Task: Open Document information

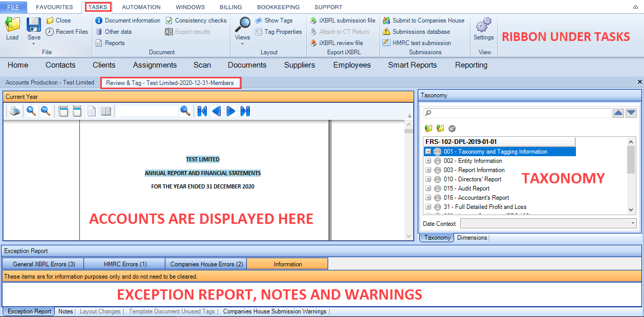Action: tap(128, 20)
